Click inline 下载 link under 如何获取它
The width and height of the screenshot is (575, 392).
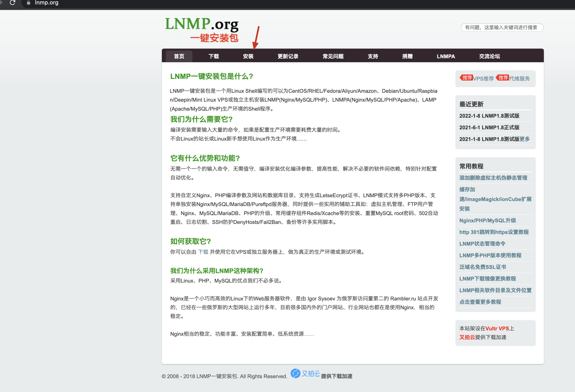tap(203, 252)
